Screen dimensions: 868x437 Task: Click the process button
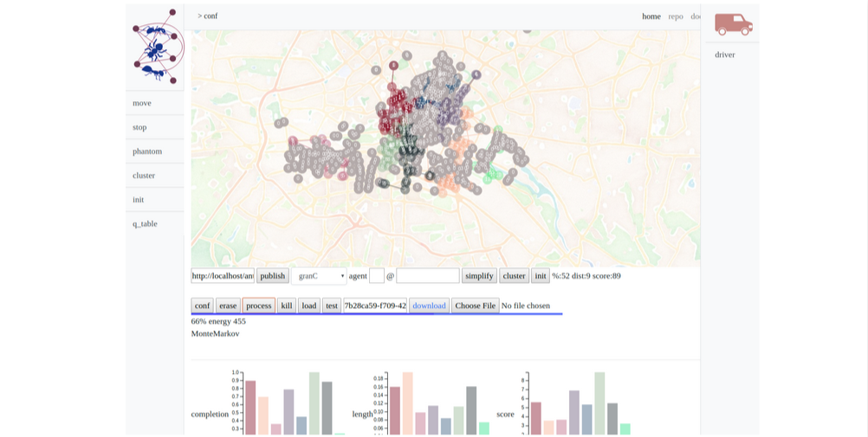pyautogui.click(x=258, y=305)
